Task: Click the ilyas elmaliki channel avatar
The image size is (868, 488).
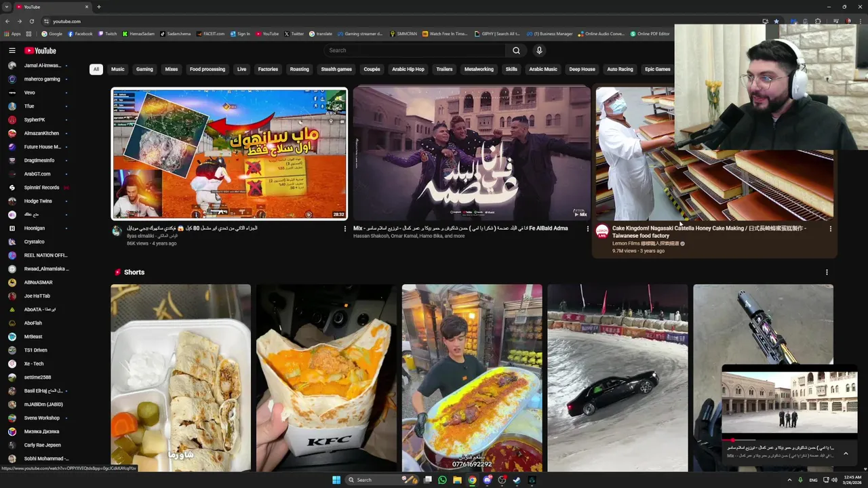Action: click(117, 230)
